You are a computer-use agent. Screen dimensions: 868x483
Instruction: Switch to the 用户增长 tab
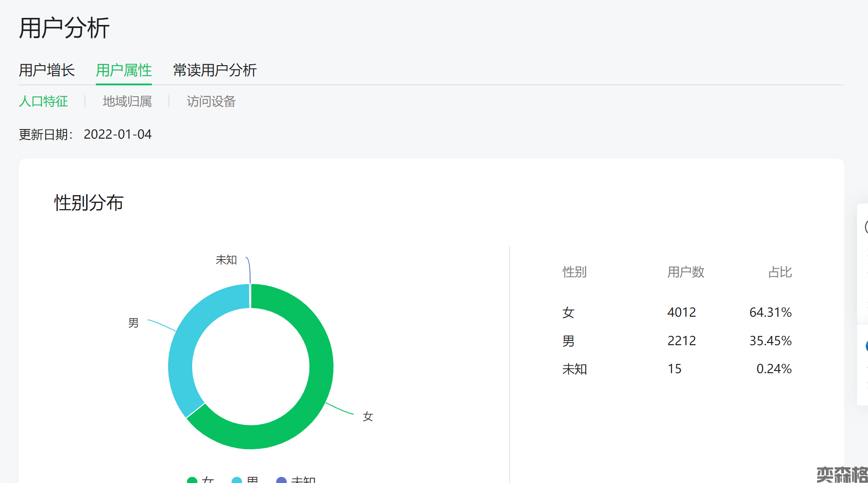(x=47, y=70)
